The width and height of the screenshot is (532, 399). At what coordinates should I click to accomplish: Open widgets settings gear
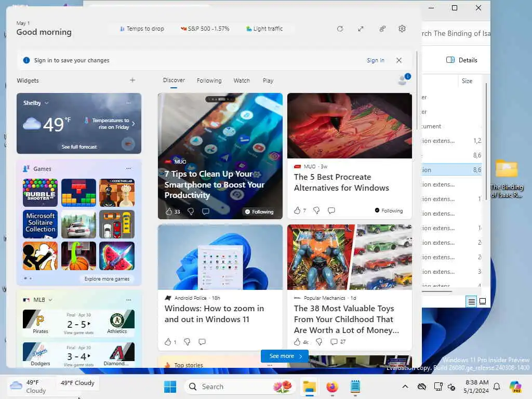pyautogui.click(x=402, y=29)
